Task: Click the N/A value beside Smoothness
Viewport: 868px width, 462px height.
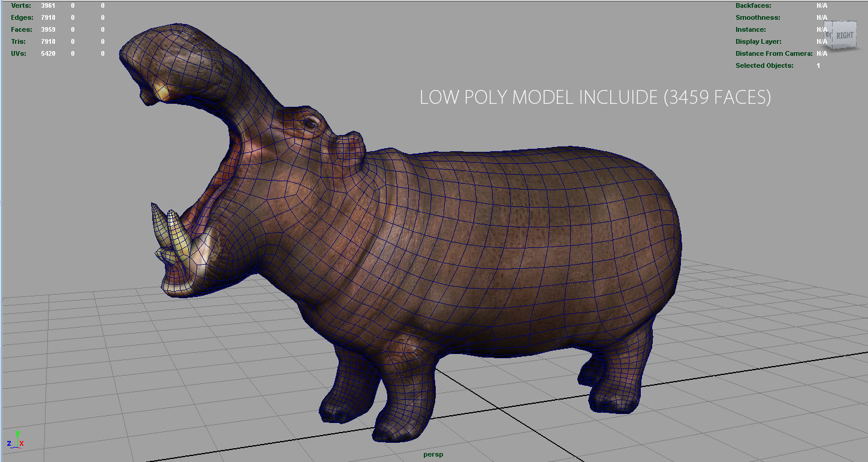Action: point(821,17)
